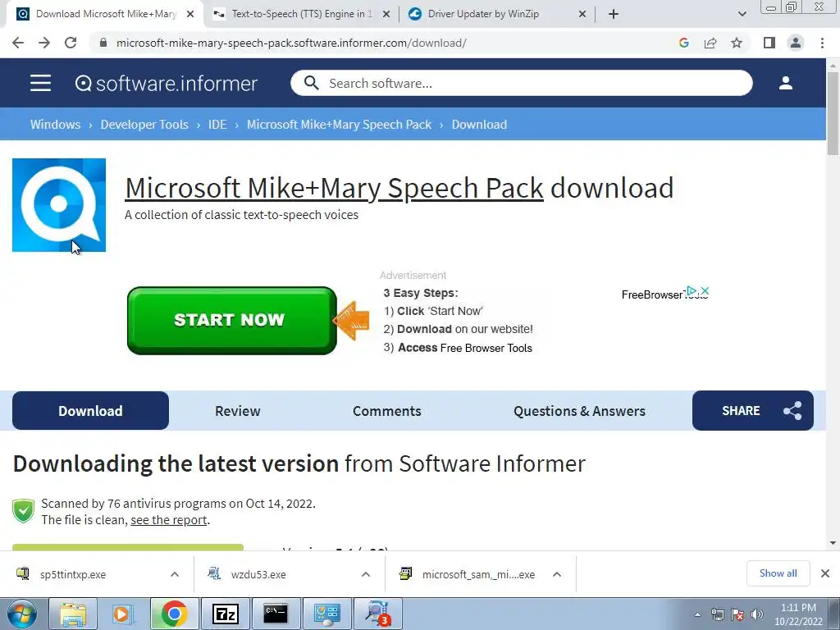Click the green shield scan icon
Image resolution: width=840 pixels, height=630 pixels.
(23, 510)
